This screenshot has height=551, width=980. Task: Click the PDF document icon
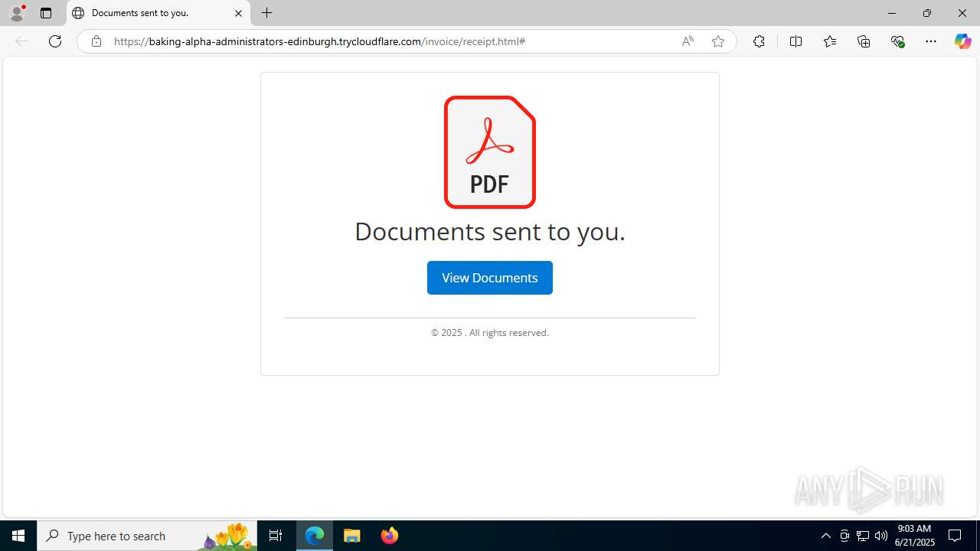[490, 152]
